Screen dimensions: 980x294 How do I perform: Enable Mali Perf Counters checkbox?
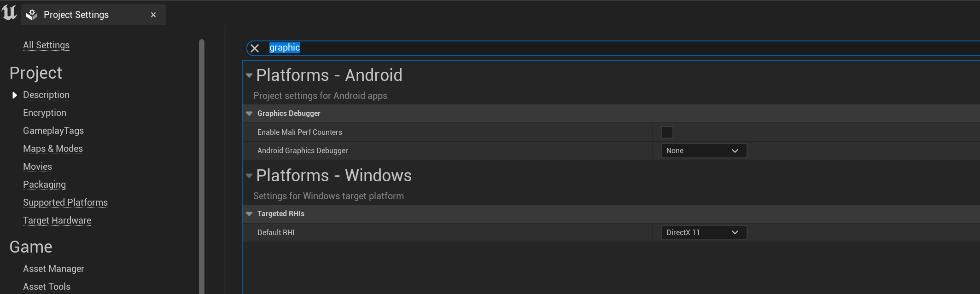[x=667, y=133]
